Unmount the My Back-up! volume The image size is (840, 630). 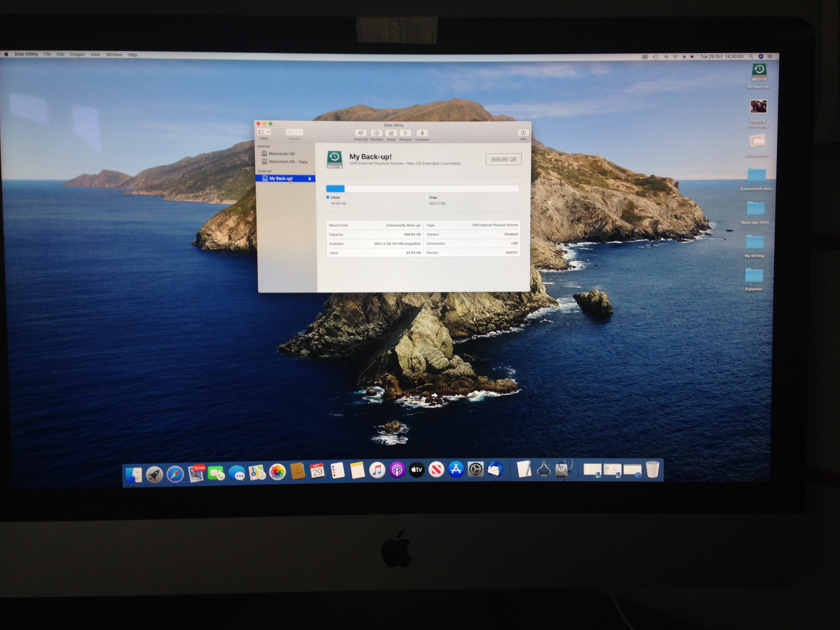pos(422,133)
